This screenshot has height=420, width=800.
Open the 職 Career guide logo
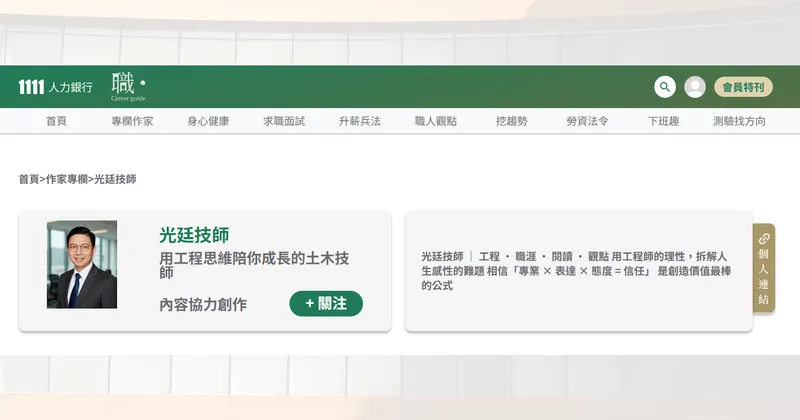pyautogui.click(x=129, y=87)
